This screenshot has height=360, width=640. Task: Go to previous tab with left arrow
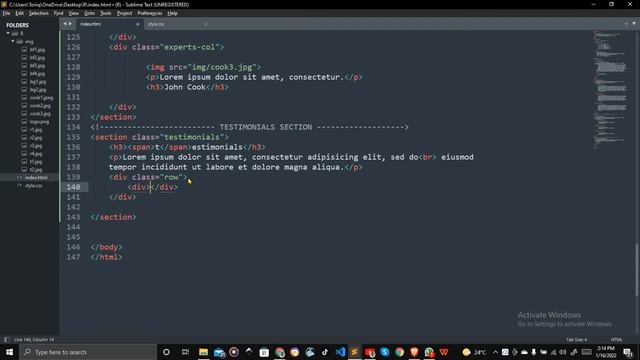pyautogui.click(x=64, y=24)
